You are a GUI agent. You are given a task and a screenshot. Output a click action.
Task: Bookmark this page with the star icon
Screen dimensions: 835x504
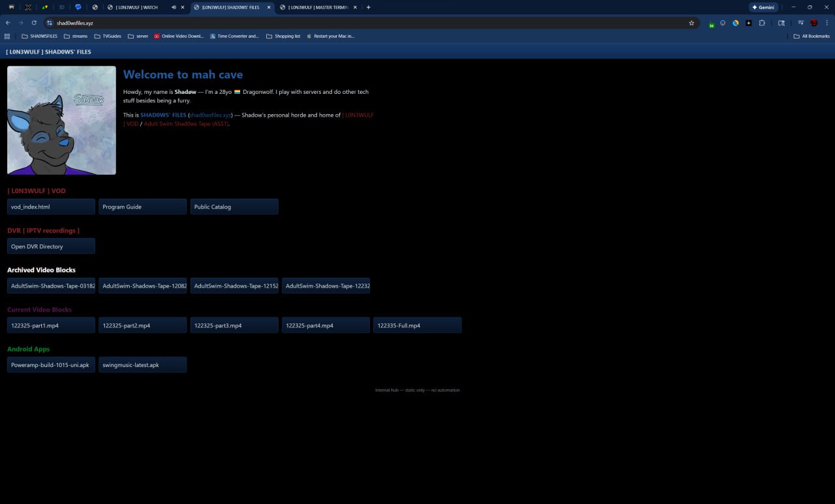691,23
